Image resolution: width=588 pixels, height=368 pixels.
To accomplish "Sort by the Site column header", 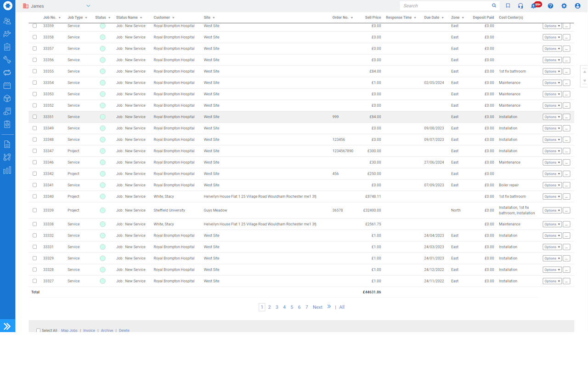I will (x=207, y=17).
